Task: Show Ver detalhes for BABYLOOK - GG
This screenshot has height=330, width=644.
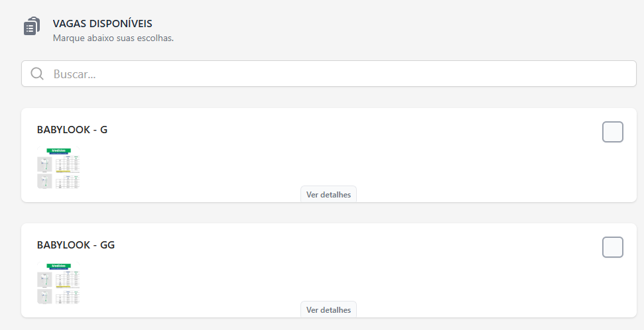Action: pos(328,309)
